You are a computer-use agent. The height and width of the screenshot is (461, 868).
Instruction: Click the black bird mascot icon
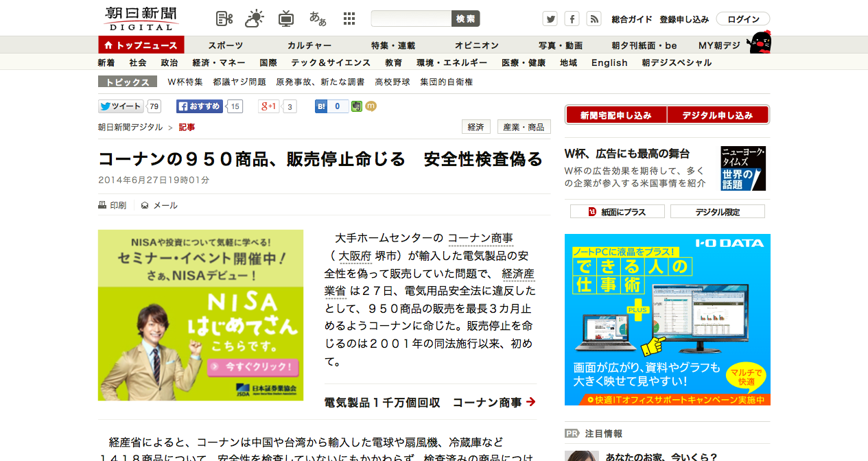[759, 43]
